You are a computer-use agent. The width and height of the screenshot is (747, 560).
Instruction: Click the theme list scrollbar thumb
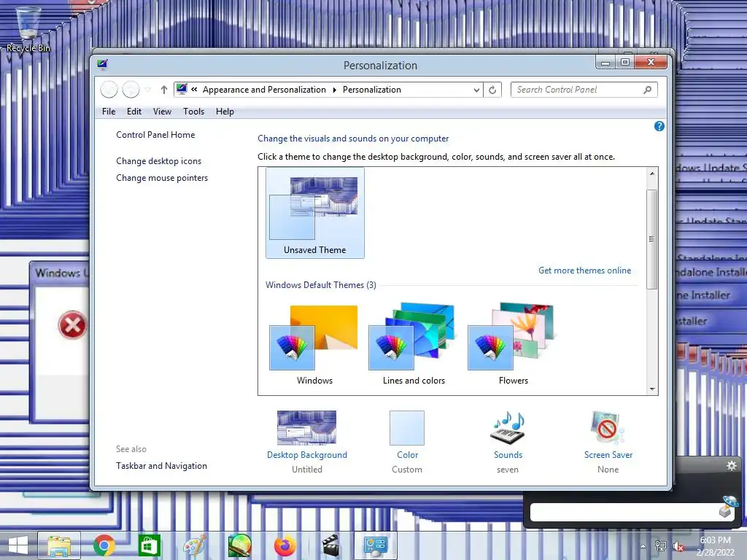[651, 239]
